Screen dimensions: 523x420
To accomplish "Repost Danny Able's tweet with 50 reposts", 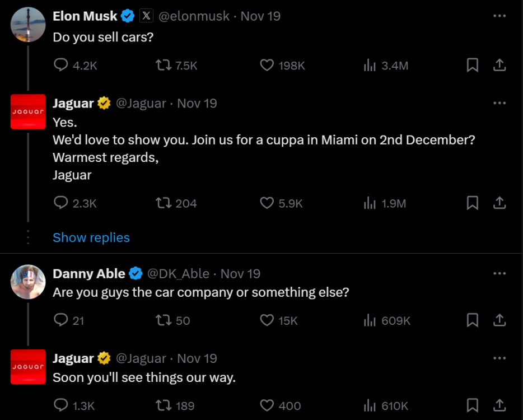I will [x=163, y=320].
